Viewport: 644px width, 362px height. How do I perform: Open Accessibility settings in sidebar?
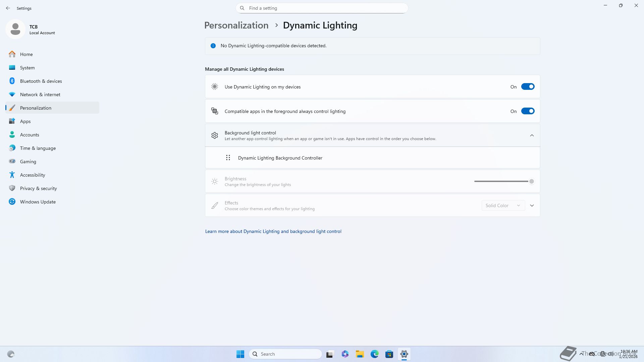(33, 175)
